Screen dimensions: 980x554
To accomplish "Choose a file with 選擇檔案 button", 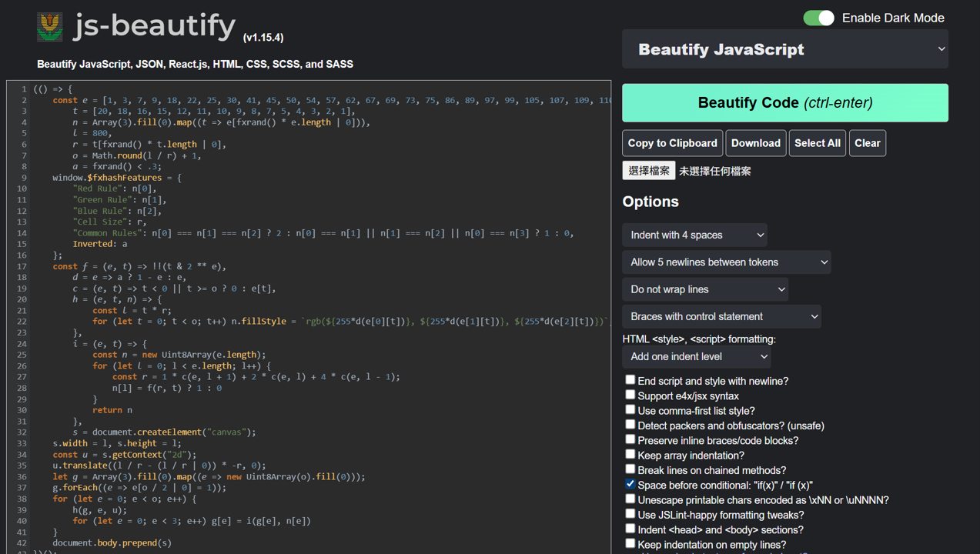I will tap(649, 171).
